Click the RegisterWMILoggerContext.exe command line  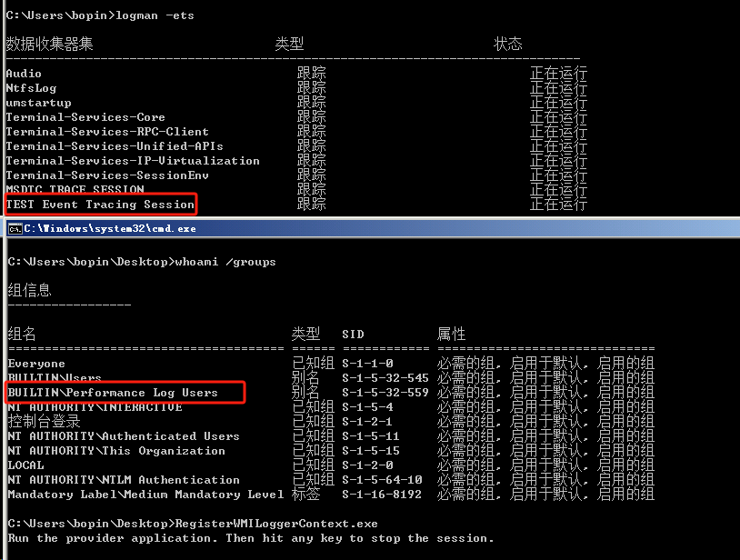(192, 524)
